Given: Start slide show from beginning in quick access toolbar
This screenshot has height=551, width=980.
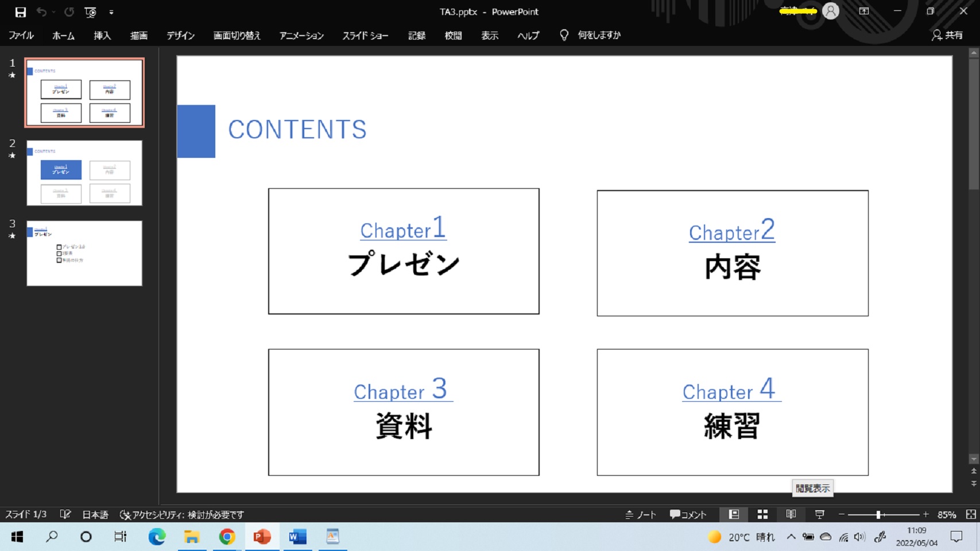Looking at the screenshot, I should coord(91,12).
